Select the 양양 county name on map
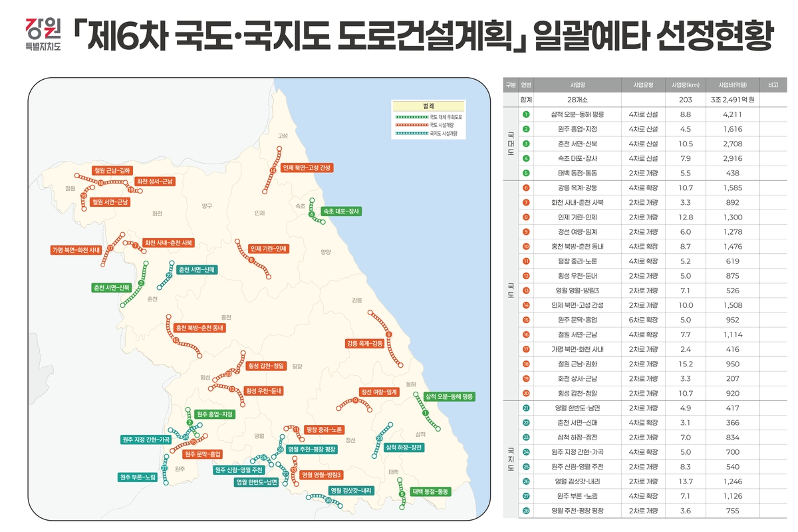Screen dimensions: 798x532 (325, 252)
